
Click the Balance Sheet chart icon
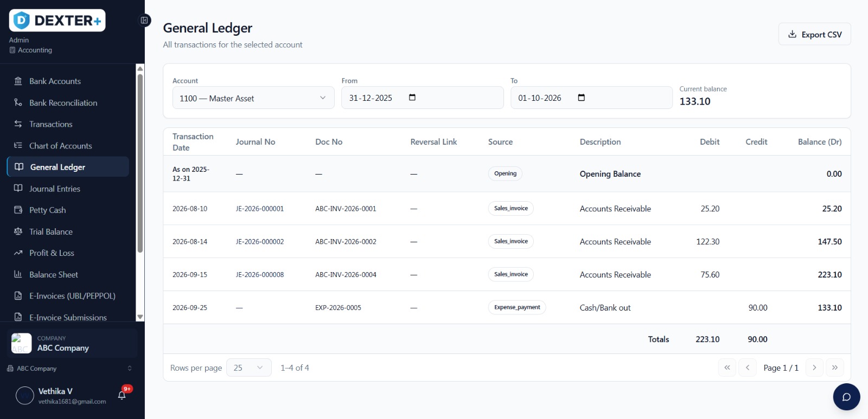(18, 274)
